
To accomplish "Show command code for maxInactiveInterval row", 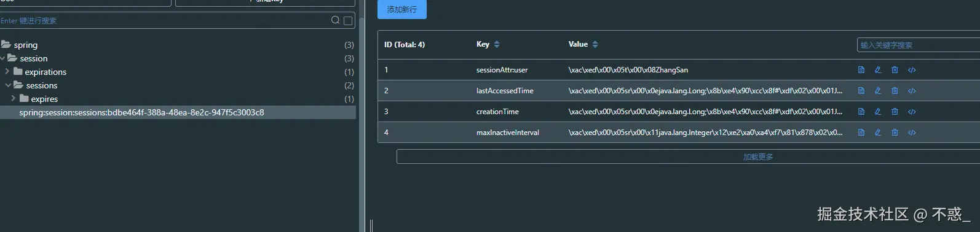I will click(x=912, y=133).
